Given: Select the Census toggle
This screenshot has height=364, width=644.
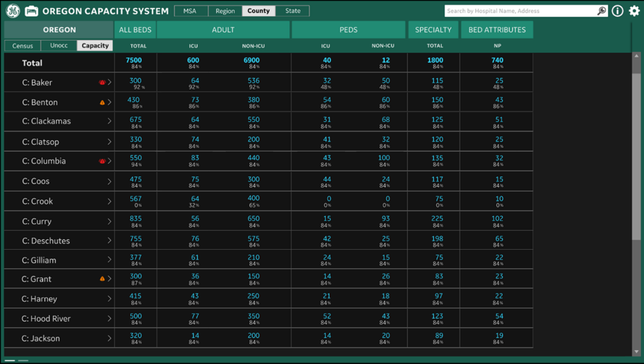Looking at the screenshot, I should click(22, 46).
